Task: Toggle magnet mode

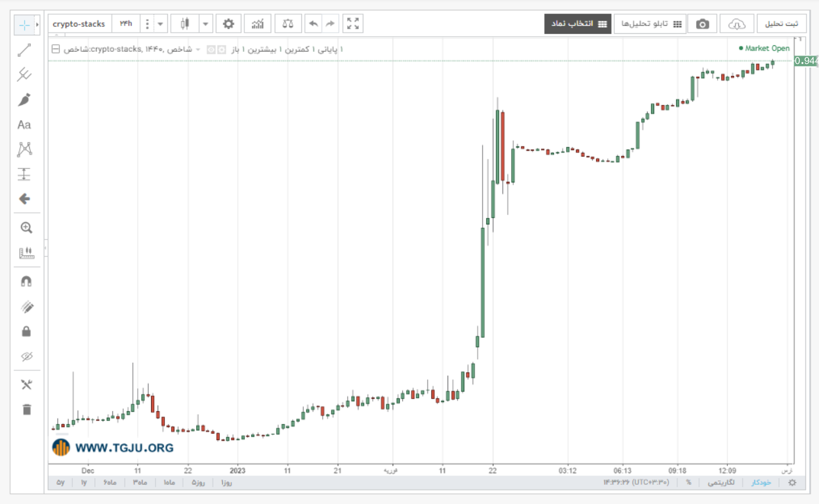Action: [x=26, y=282]
